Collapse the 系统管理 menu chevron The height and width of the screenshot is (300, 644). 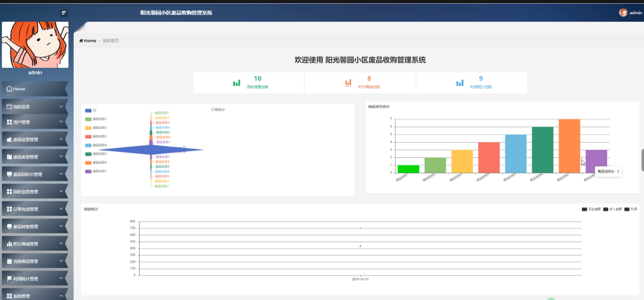coord(61,295)
